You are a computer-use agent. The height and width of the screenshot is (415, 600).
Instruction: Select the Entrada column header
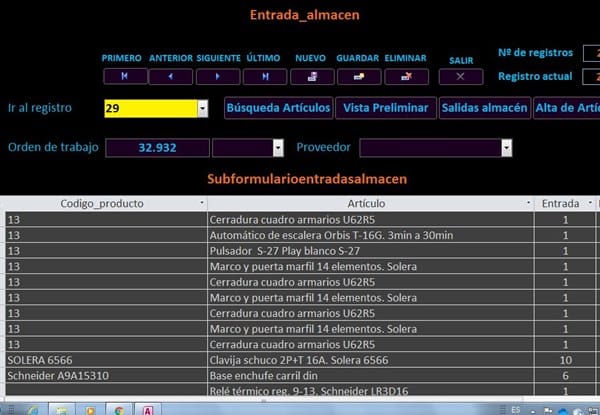(560, 203)
